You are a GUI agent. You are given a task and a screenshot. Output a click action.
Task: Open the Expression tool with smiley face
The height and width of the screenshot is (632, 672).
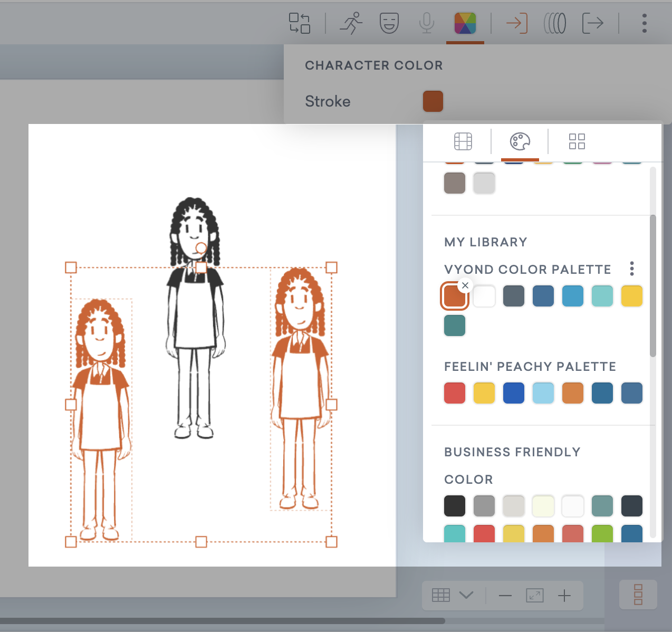pyautogui.click(x=389, y=23)
